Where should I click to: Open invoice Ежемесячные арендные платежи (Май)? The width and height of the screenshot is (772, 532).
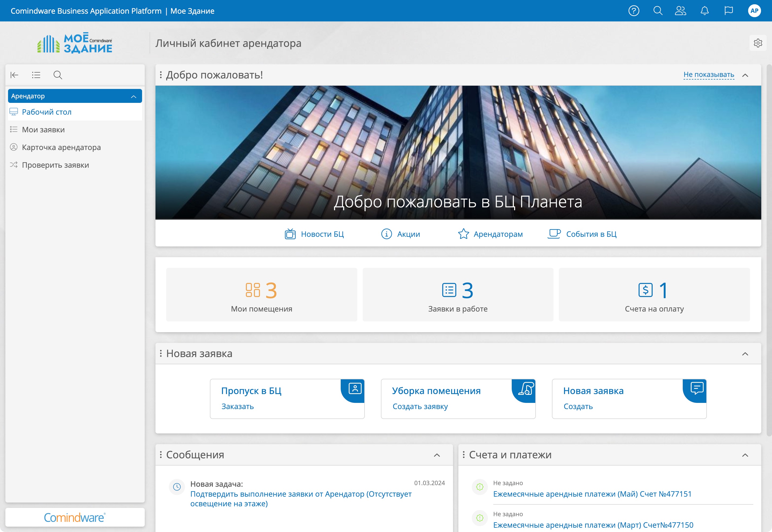click(592, 494)
